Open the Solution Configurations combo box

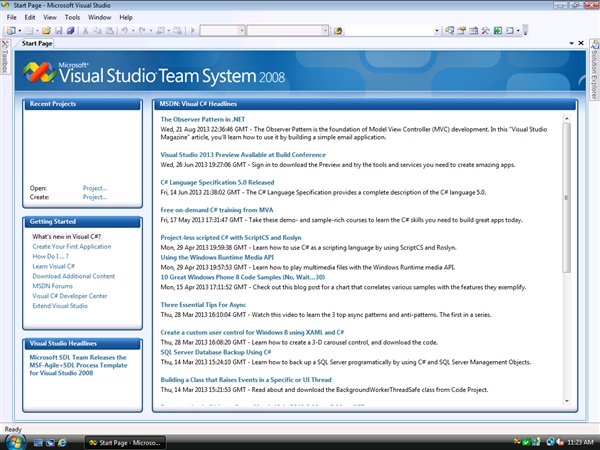(223, 31)
